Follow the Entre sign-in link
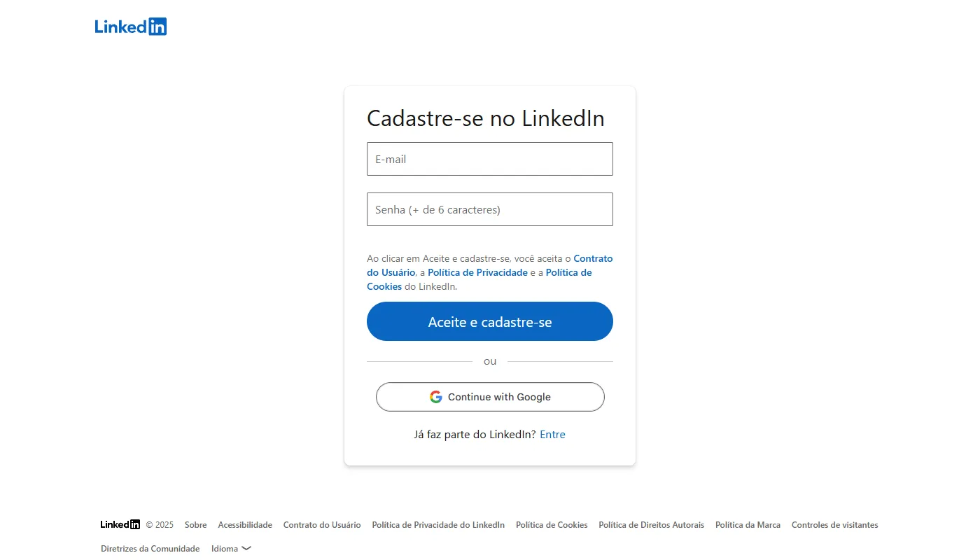 (552, 435)
